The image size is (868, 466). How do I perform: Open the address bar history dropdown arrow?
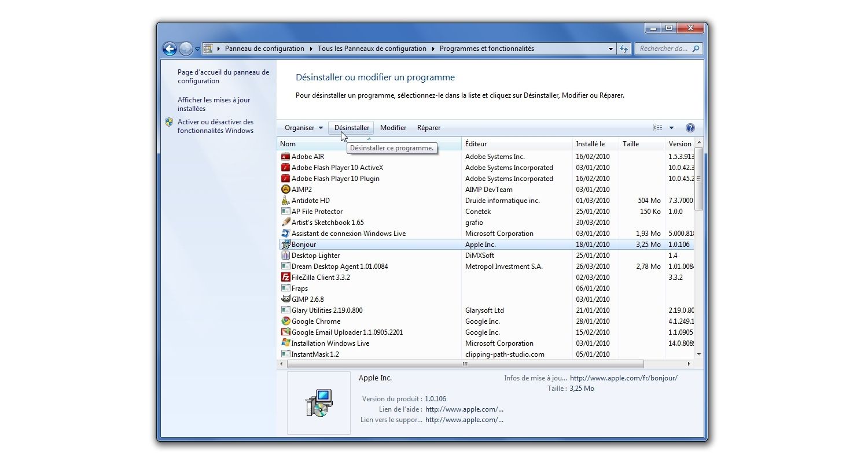pos(610,49)
